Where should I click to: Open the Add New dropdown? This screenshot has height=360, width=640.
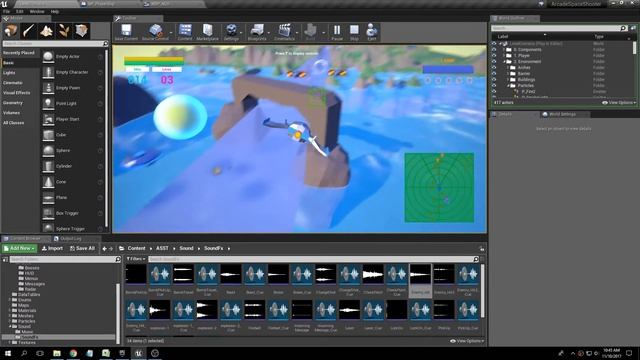pos(19,248)
